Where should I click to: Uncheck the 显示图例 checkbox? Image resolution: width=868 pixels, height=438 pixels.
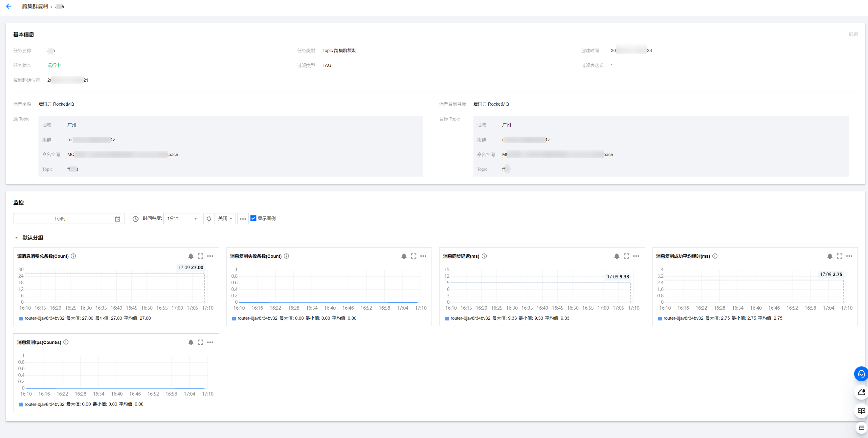(x=254, y=218)
